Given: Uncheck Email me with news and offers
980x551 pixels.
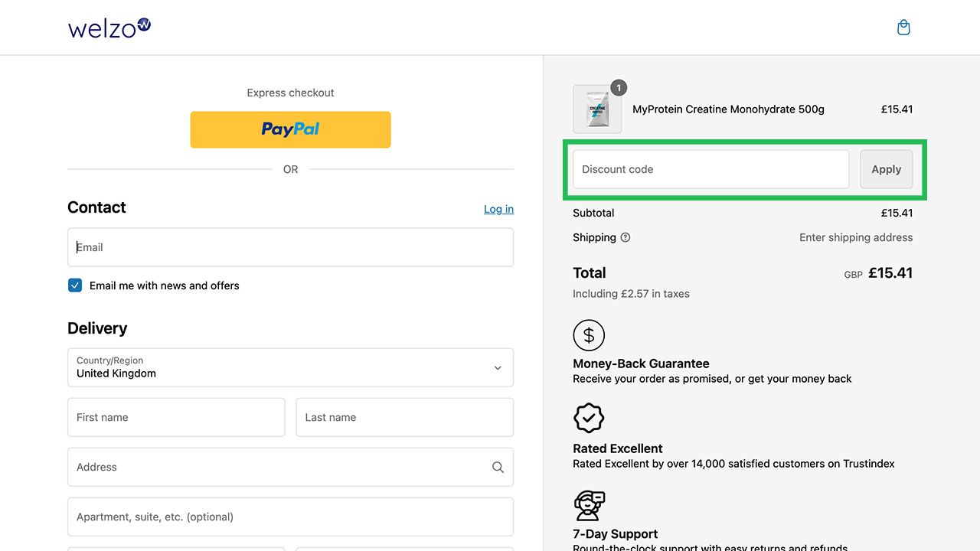Looking at the screenshot, I should tap(75, 285).
